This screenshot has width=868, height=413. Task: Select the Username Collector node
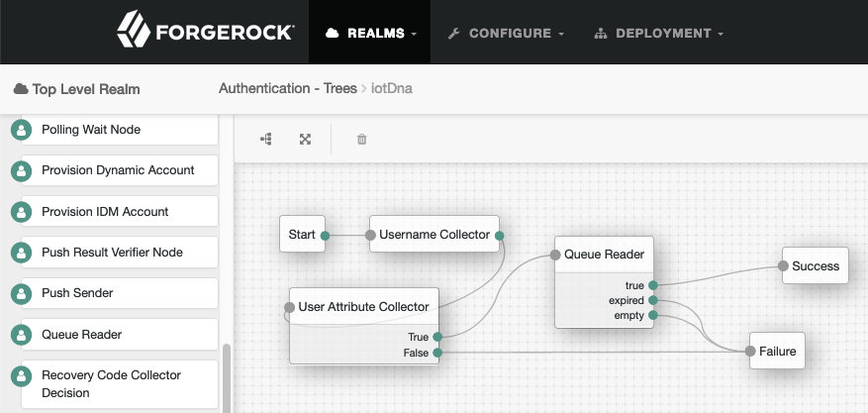point(434,234)
